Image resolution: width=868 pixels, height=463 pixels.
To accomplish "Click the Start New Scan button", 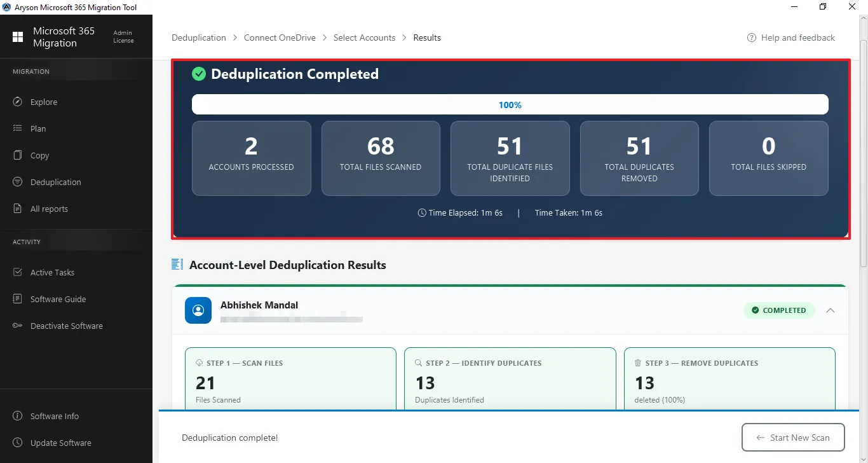I will coord(793,438).
